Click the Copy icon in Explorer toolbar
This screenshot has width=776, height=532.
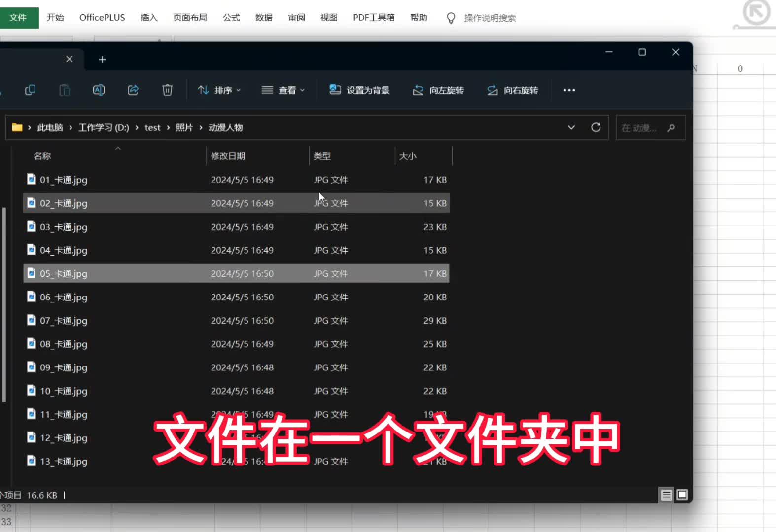point(30,90)
